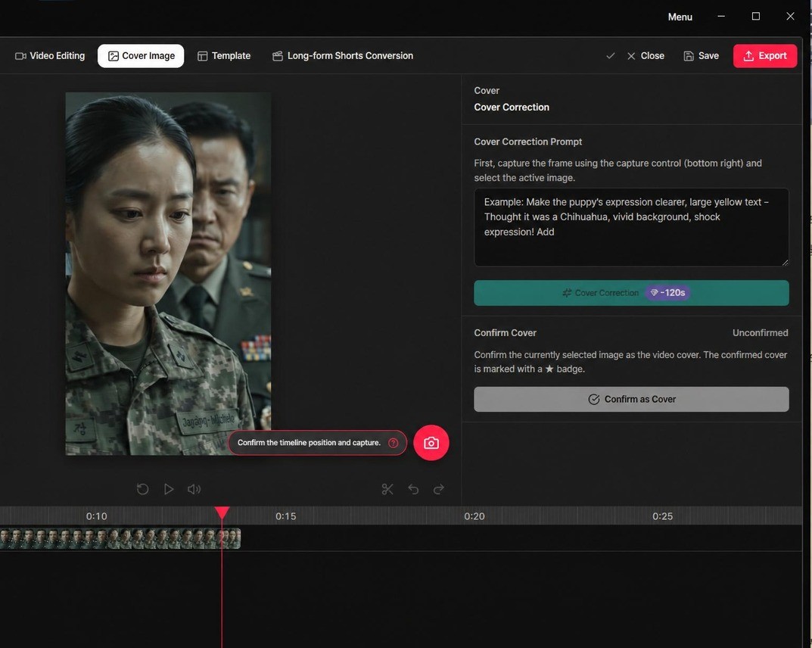Click the Unconfirmed status label
The image size is (812, 648).
click(x=761, y=333)
